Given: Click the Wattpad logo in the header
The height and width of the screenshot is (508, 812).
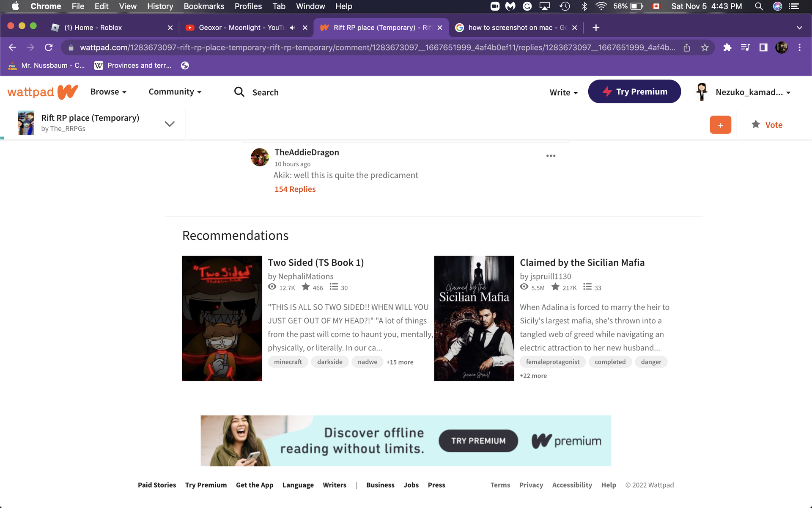Looking at the screenshot, I should [43, 92].
